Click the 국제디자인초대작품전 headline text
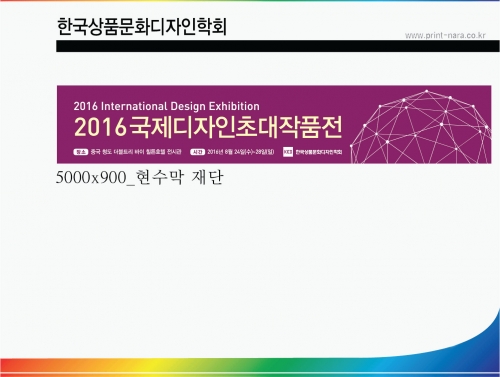 click(236, 127)
